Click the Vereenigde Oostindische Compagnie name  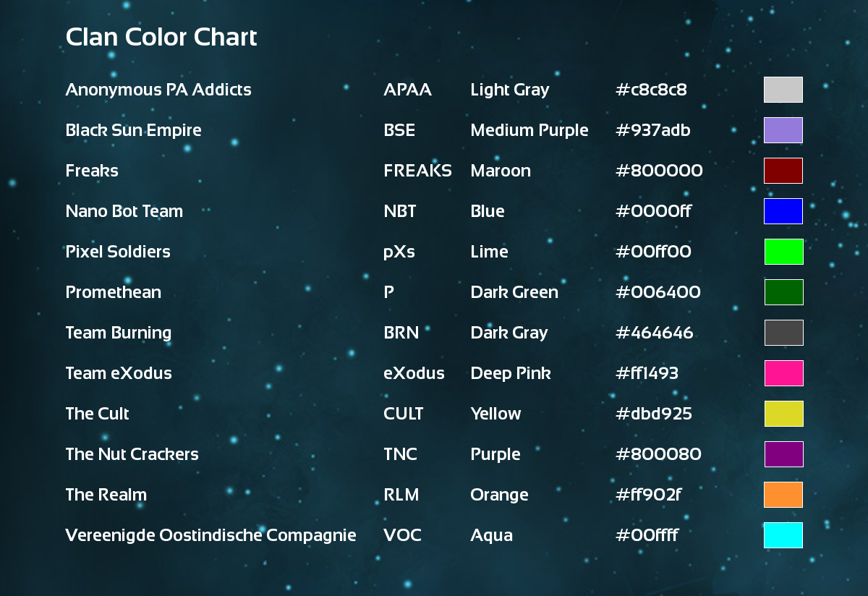pos(210,535)
